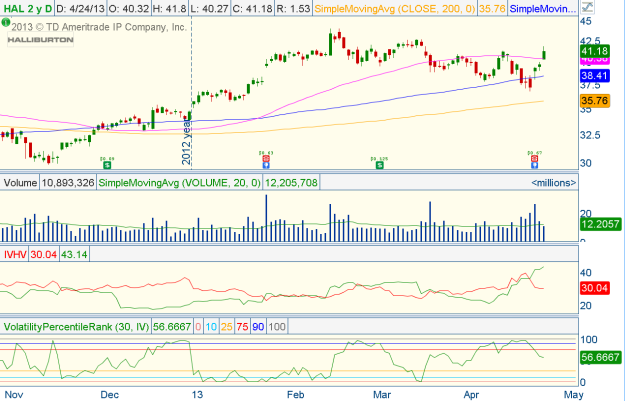Click the $0.125 dividend marker in early March
This screenshot has width=625, height=401.
point(379,163)
